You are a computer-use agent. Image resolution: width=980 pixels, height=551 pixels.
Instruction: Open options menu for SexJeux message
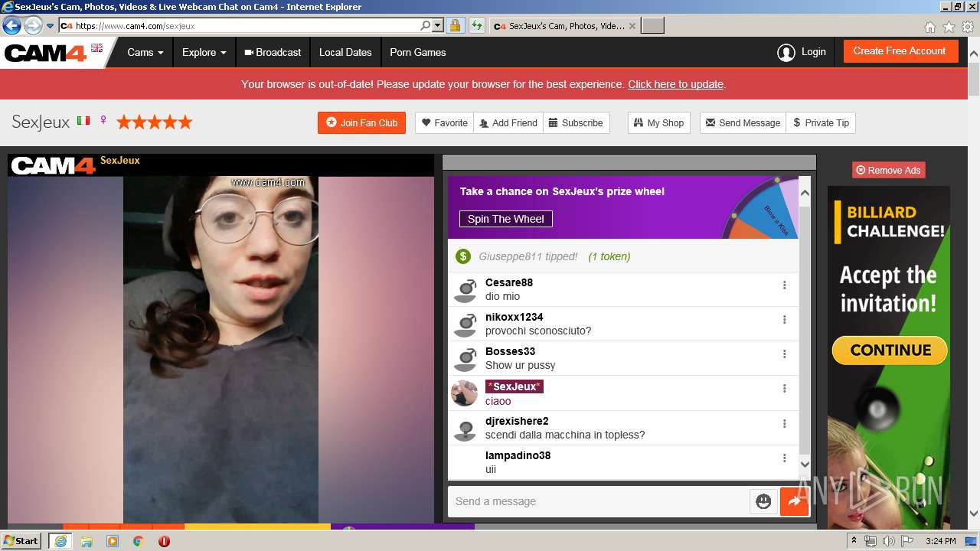click(x=784, y=389)
